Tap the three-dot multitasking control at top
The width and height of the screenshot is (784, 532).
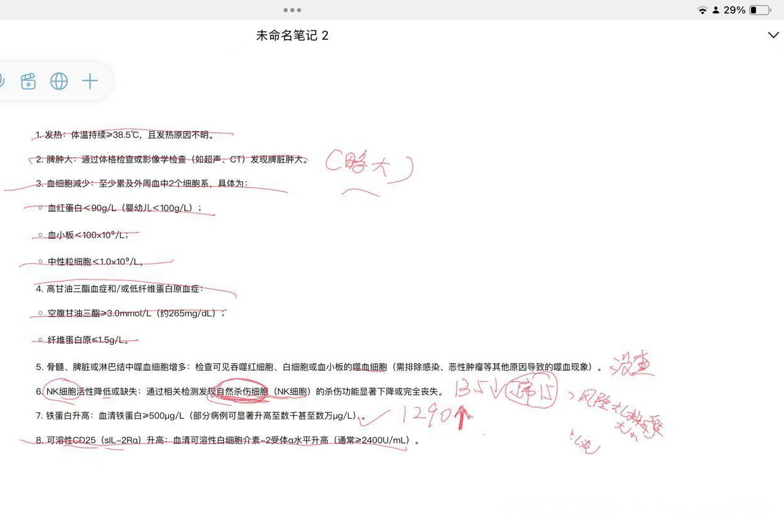(292, 10)
